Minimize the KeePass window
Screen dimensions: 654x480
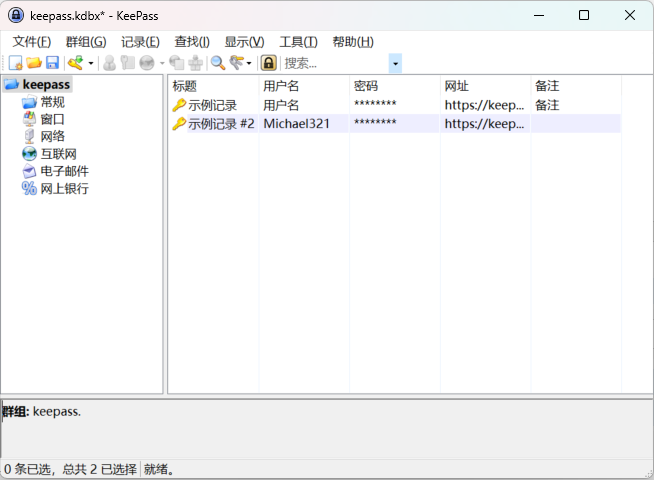click(539, 15)
